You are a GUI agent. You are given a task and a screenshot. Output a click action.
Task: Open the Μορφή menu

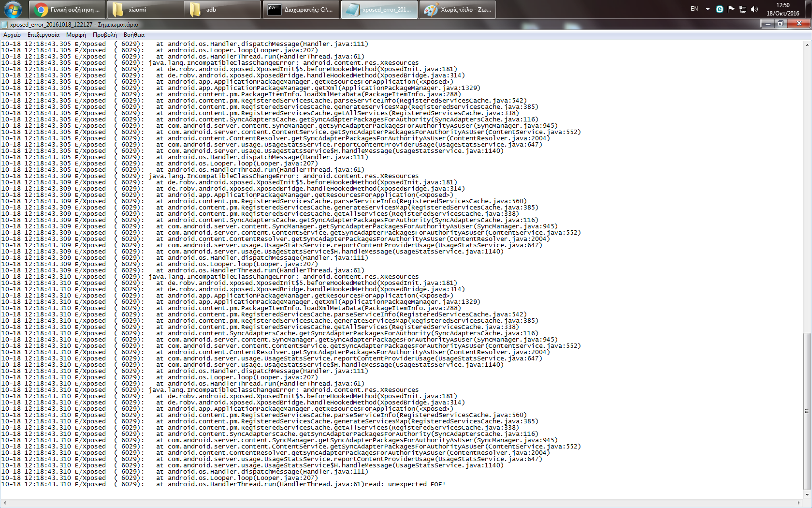(x=76, y=35)
